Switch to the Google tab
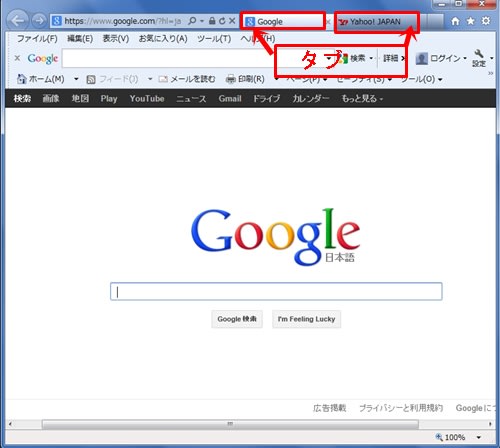This screenshot has height=448, width=500. pos(283,22)
